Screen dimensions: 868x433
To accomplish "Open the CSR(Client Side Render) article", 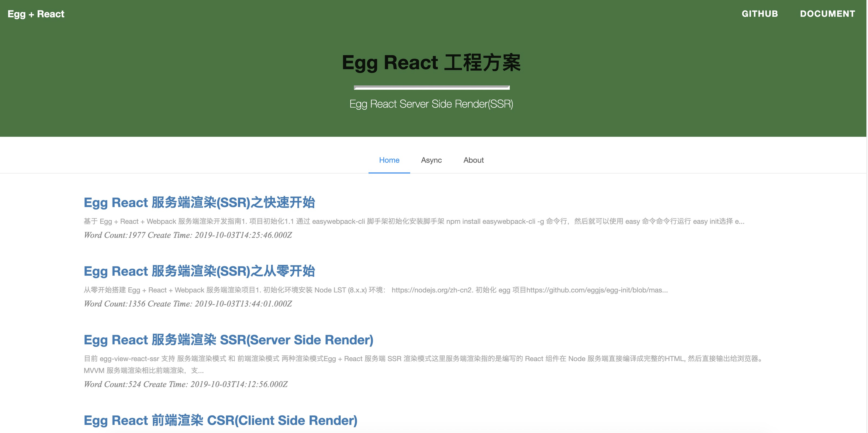I will [220, 420].
